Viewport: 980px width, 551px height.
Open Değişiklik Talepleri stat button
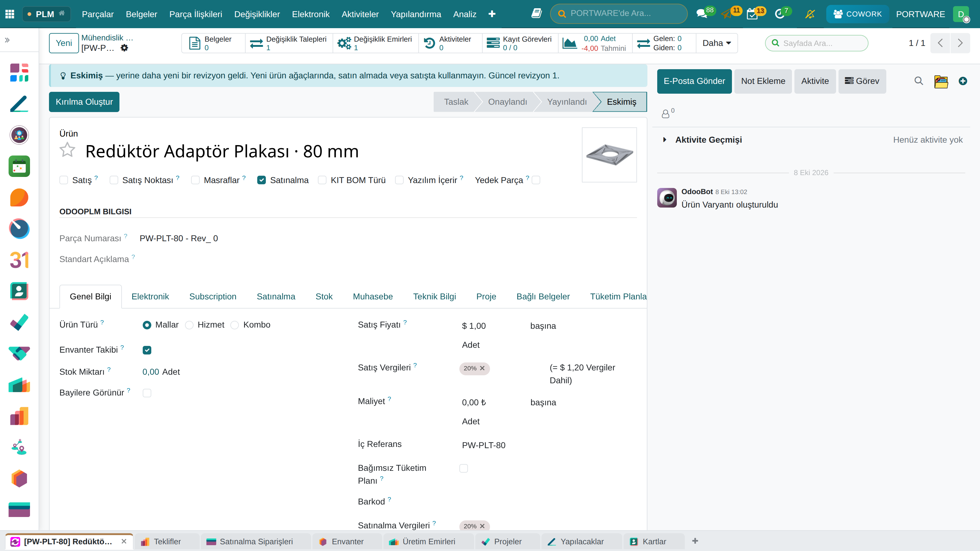pyautogui.click(x=289, y=43)
